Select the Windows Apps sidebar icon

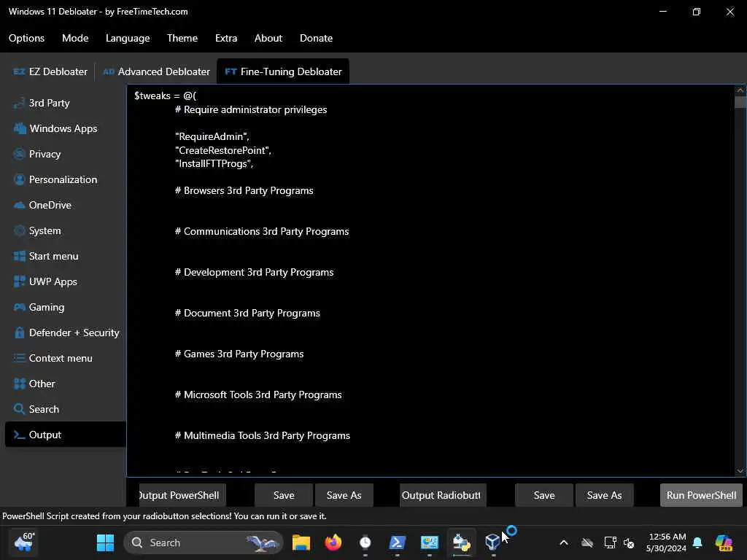20,128
